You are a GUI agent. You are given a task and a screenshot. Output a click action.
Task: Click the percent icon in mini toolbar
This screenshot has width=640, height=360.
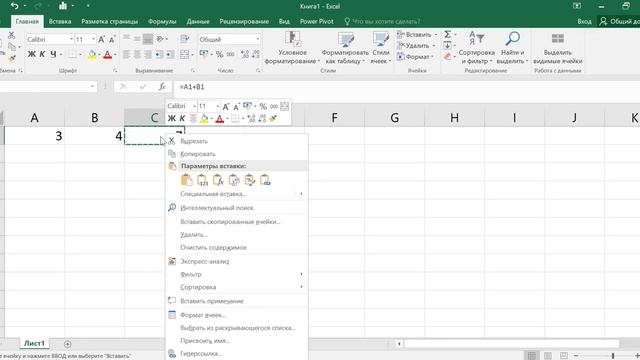[263, 107]
